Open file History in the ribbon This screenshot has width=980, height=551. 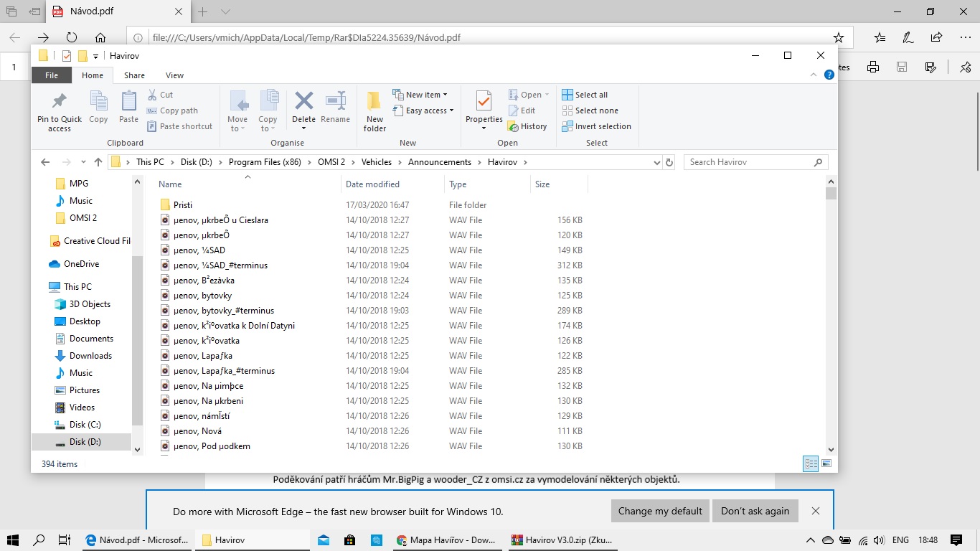tap(527, 126)
